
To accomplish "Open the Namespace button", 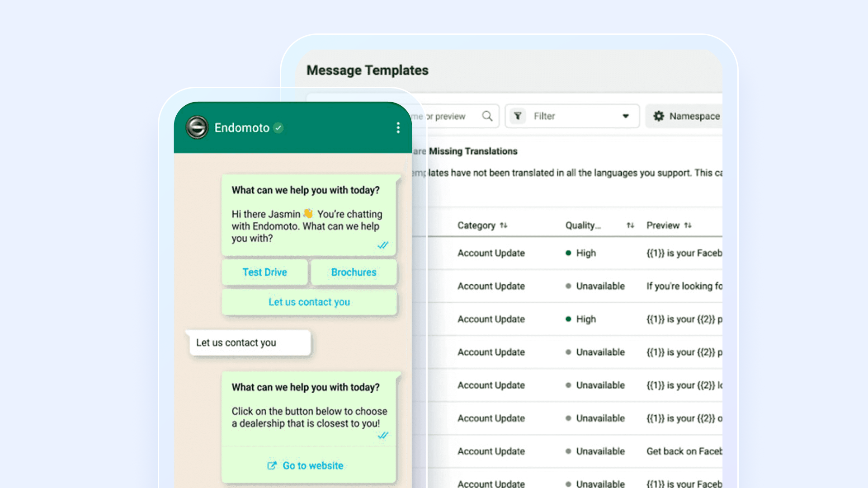I will click(x=684, y=116).
